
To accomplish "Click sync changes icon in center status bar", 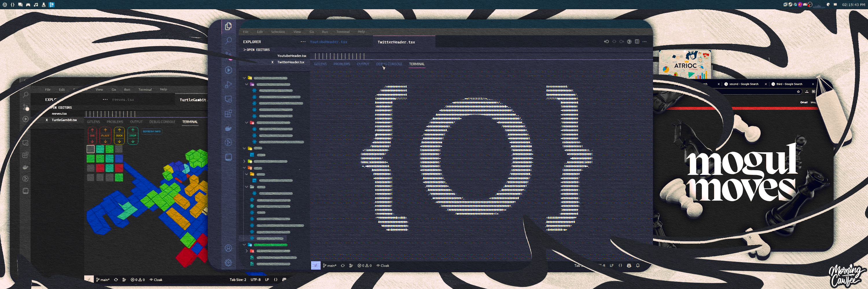I will 343,266.
